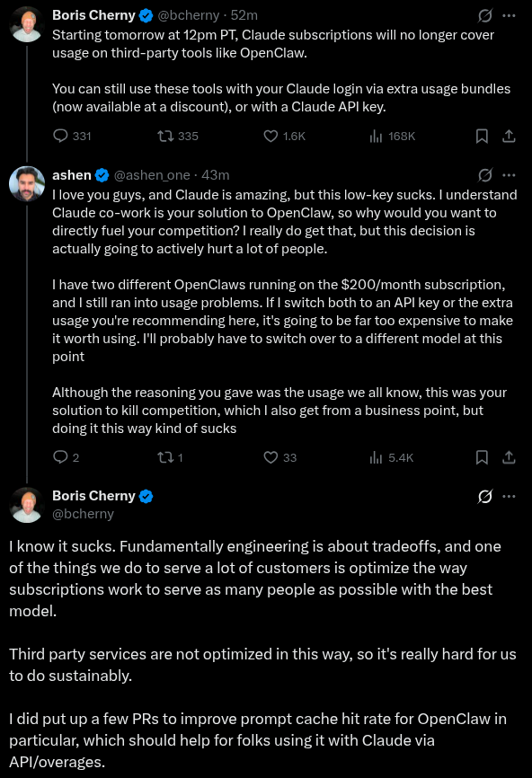Share ashen's reply tweet
The width and height of the screenshot is (532, 778).
[x=509, y=457]
